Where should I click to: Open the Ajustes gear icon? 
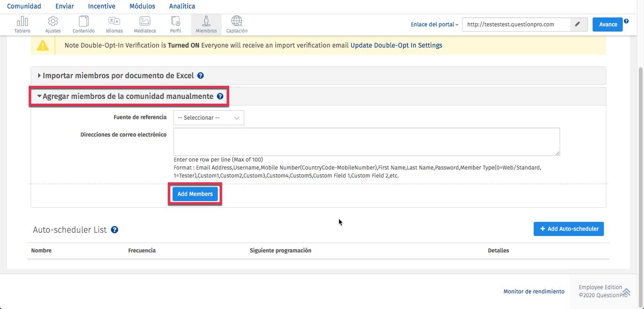(x=53, y=24)
